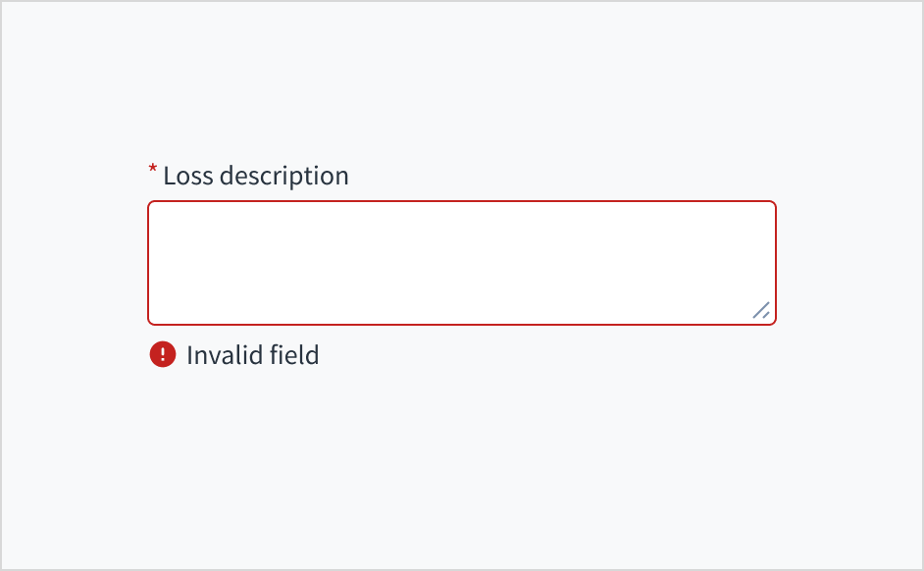Viewport: 924px width, 571px height.
Task: Place cursor in the empty Loss description box
Action: (461, 262)
